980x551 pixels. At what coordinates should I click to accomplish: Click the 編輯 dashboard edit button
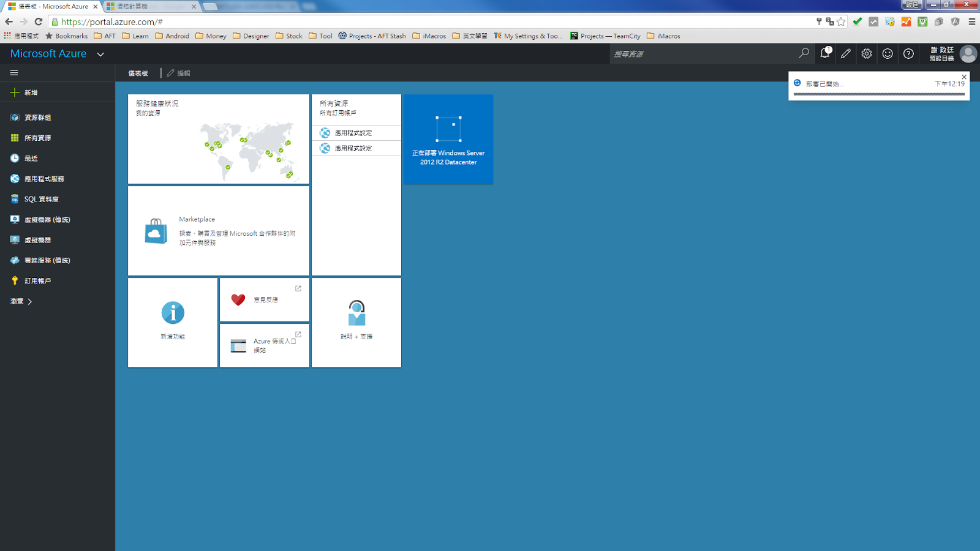(178, 73)
